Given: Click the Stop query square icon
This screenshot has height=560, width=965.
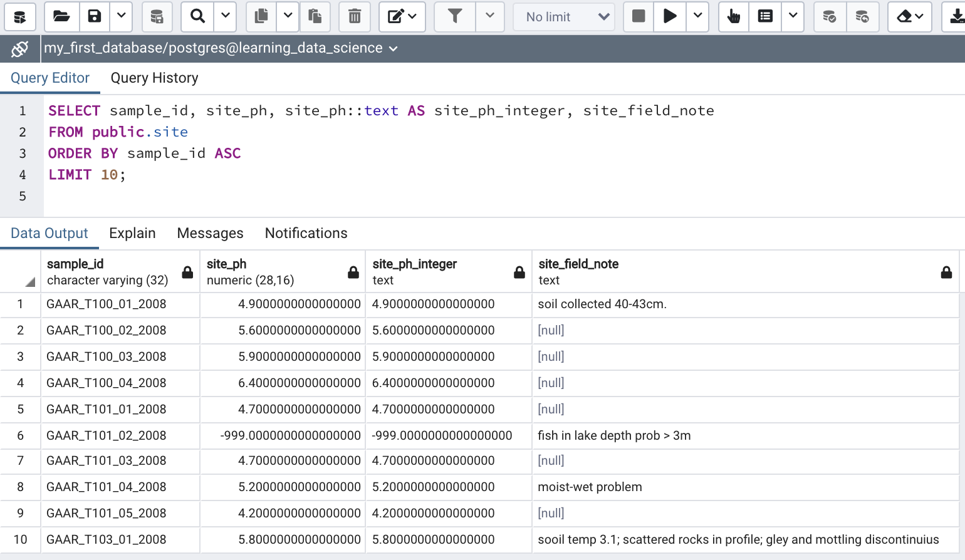Looking at the screenshot, I should [638, 17].
